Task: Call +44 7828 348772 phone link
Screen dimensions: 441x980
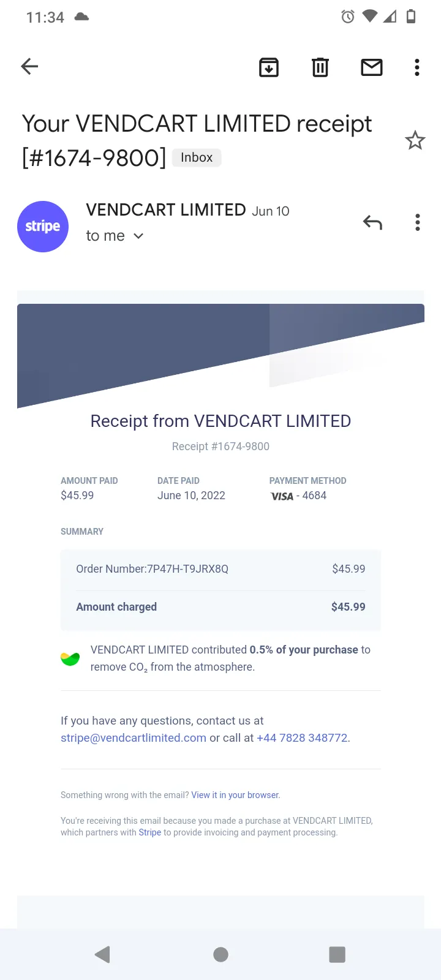Action: [x=302, y=738]
